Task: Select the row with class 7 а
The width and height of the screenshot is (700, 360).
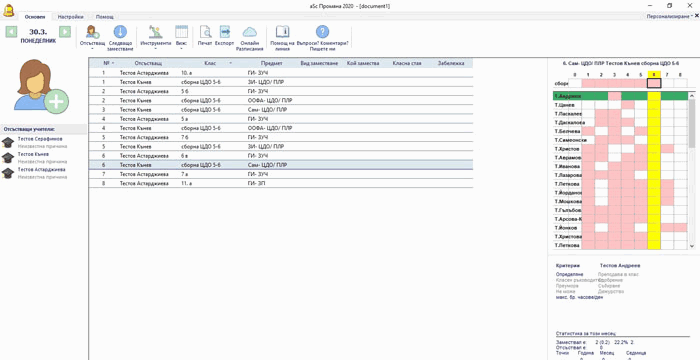Action: tap(280, 174)
